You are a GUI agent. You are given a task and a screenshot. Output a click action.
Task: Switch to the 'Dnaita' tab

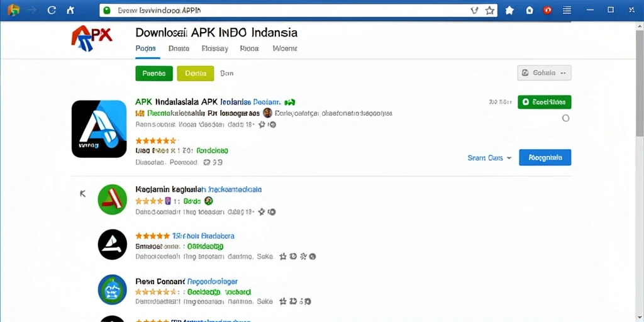(179, 48)
